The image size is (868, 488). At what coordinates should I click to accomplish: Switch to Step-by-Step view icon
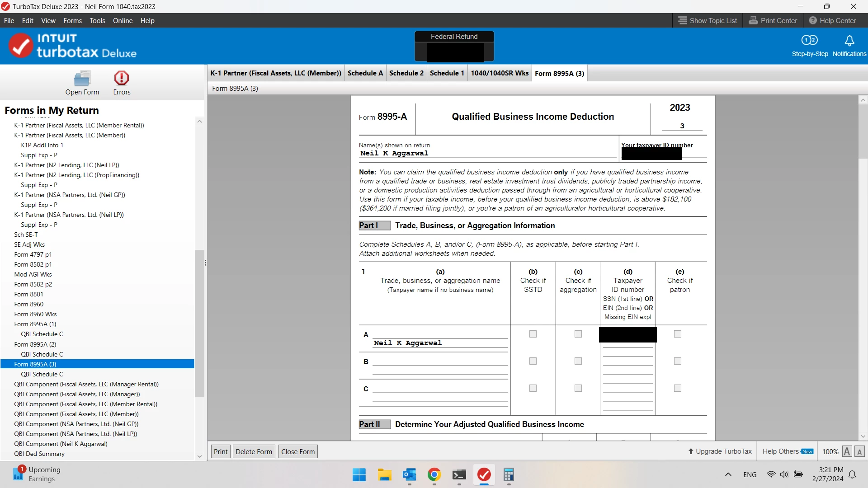pyautogui.click(x=809, y=41)
